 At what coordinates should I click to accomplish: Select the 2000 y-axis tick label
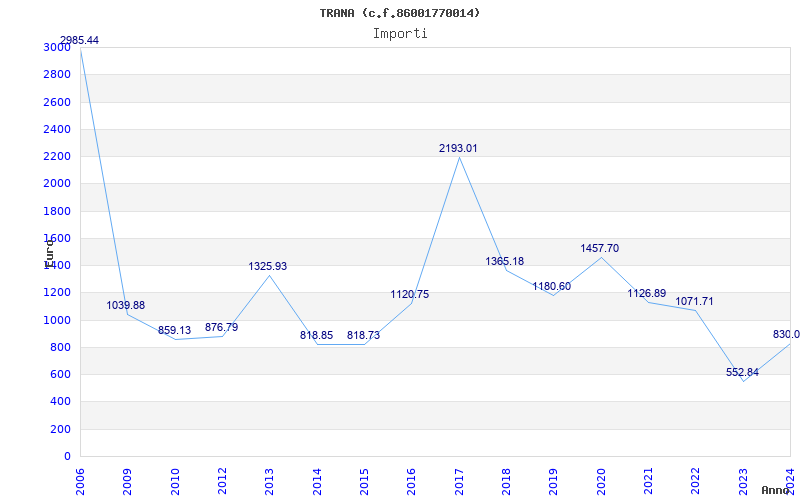pos(57,184)
